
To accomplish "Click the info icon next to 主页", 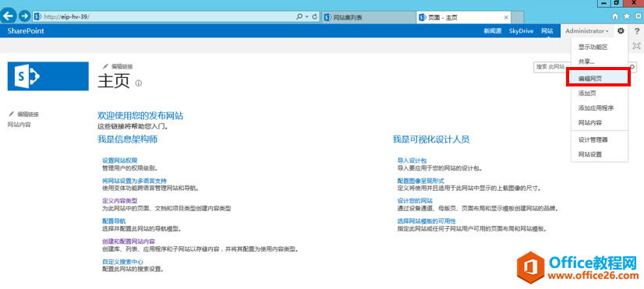I will tap(139, 83).
